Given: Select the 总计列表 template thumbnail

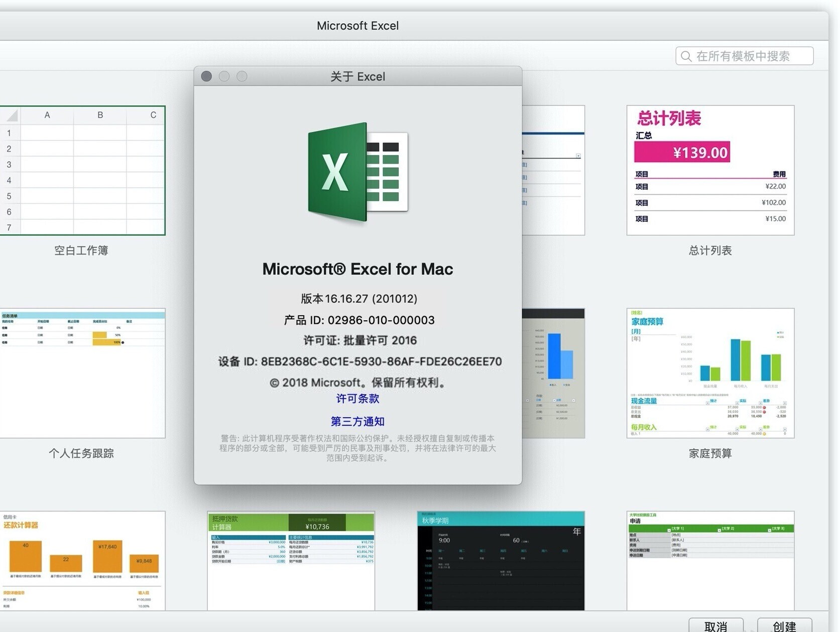Looking at the screenshot, I should (x=710, y=170).
